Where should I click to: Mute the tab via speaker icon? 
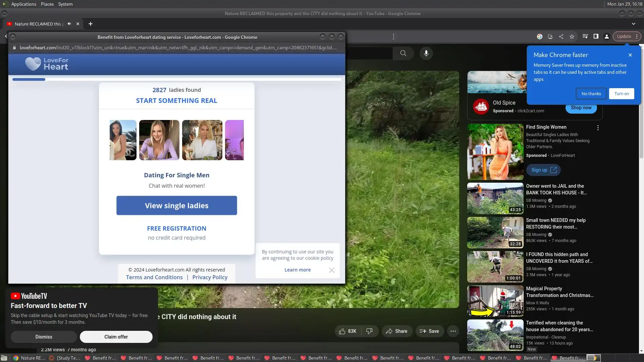pyautogui.click(x=69, y=24)
